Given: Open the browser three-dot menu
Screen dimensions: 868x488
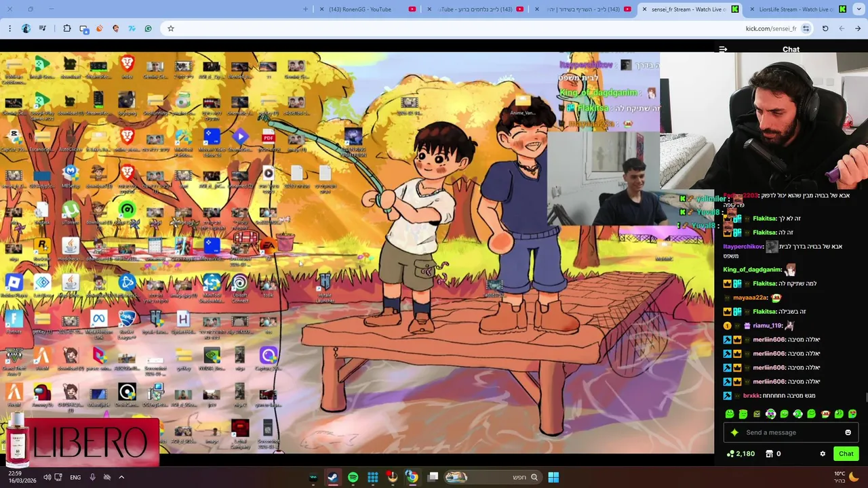Looking at the screenshot, I should point(9,28).
